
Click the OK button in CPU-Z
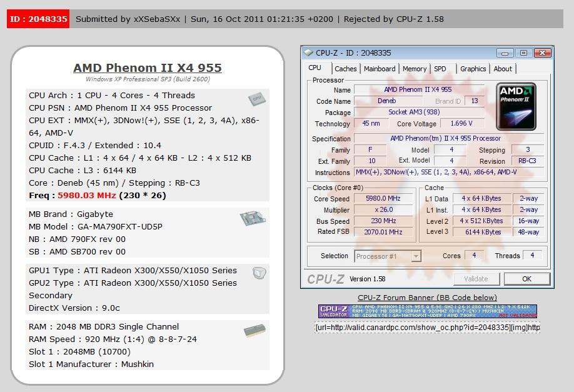[x=526, y=279]
